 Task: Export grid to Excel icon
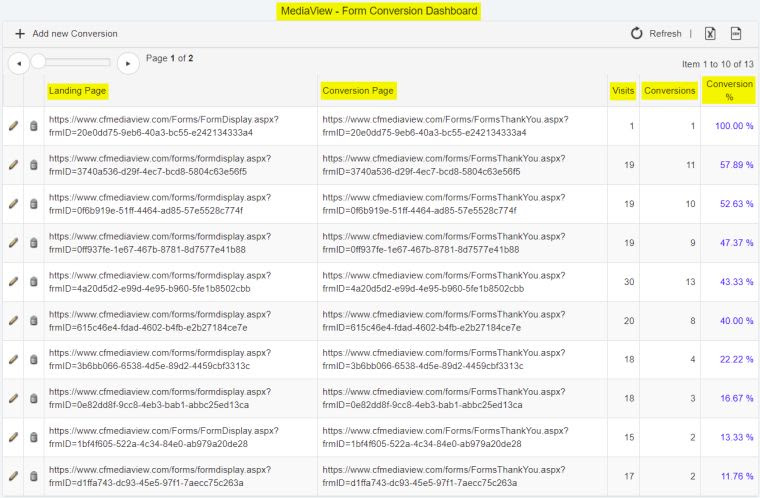coord(710,33)
